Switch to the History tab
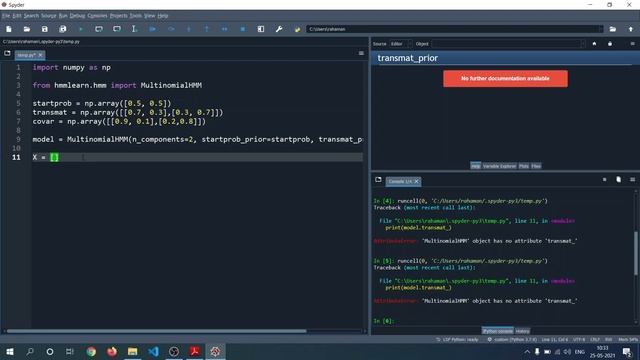This screenshot has width=640, height=360. coord(522,331)
